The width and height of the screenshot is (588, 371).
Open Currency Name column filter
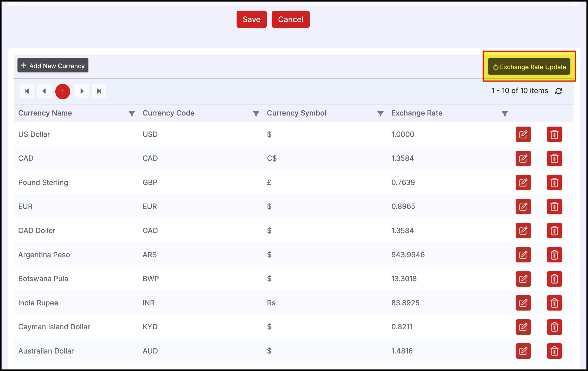[132, 113]
